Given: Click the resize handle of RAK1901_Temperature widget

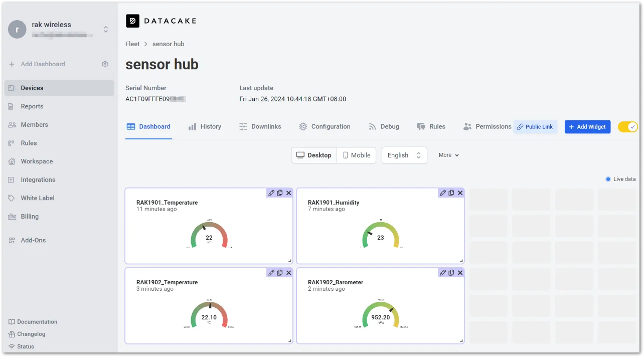Looking at the screenshot, I should (x=290, y=261).
